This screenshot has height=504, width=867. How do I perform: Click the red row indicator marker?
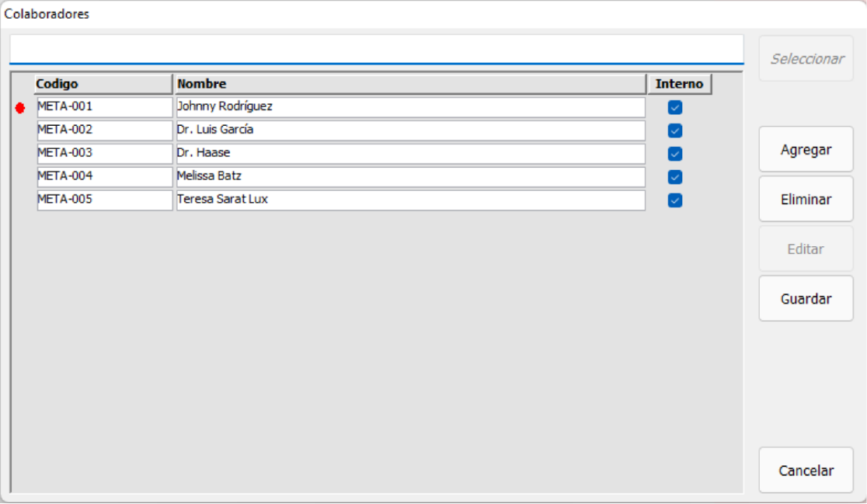(20, 108)
